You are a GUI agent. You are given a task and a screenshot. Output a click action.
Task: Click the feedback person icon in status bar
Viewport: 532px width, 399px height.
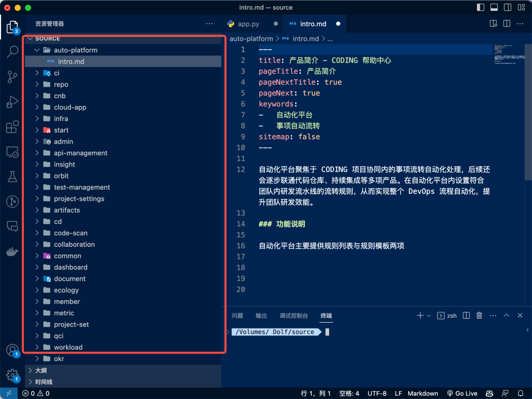[x=505, y=393]
